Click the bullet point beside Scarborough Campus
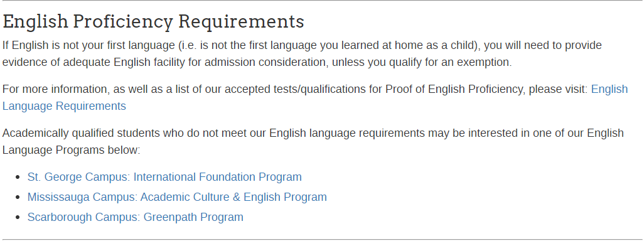The image size is (644, 241). click(17, 217)
